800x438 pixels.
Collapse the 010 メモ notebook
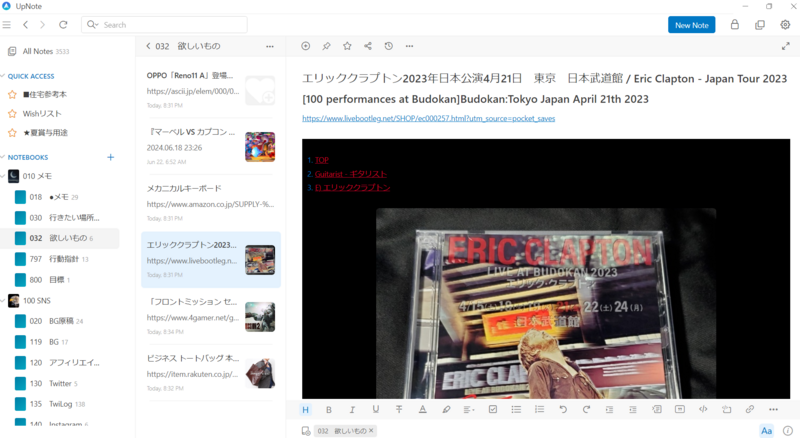3,176
